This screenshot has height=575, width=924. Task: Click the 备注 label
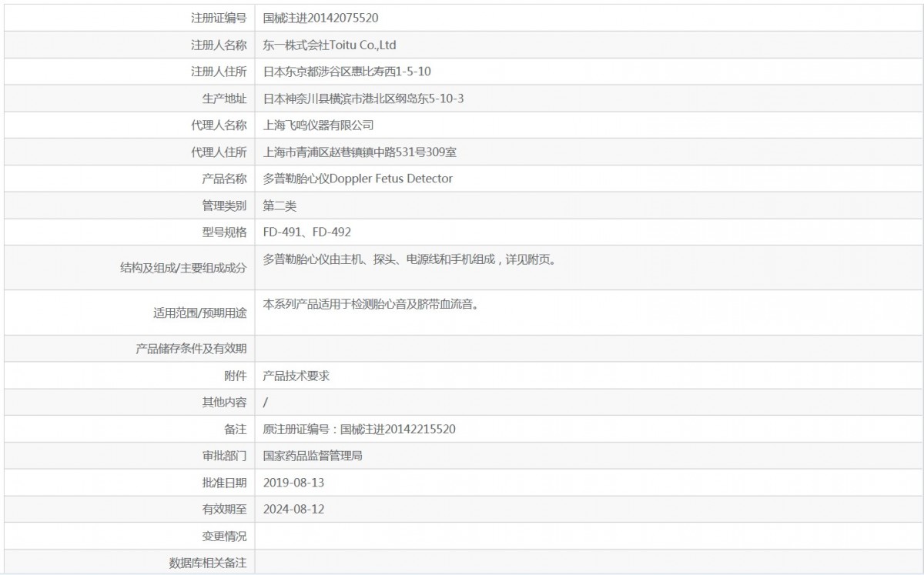pos(236,429)
